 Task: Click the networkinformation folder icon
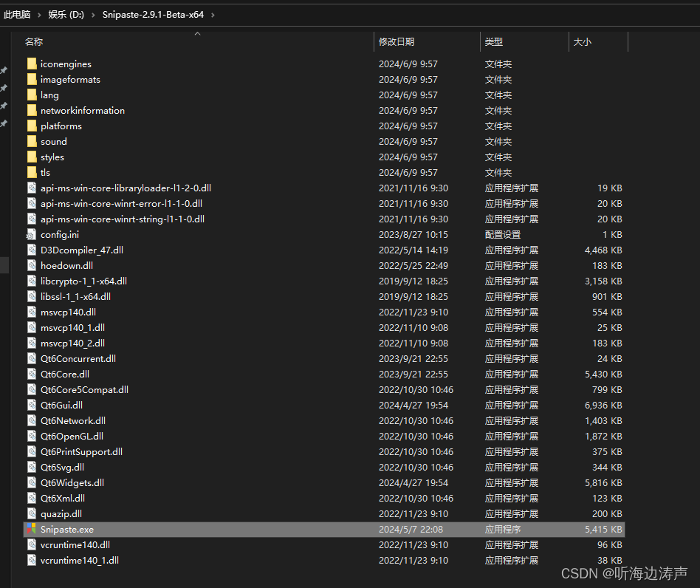[32, 110]
